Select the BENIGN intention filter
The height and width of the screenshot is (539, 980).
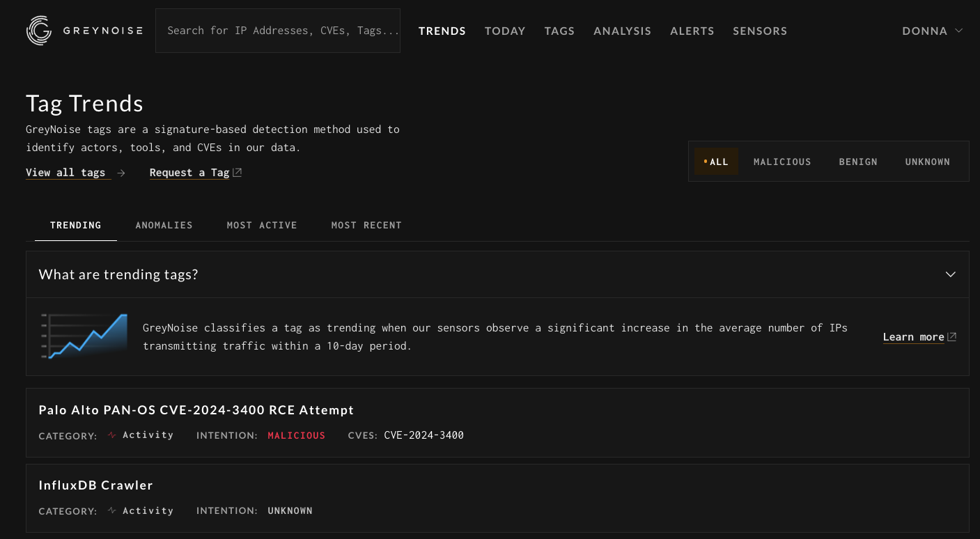click(x=857, y=161)
